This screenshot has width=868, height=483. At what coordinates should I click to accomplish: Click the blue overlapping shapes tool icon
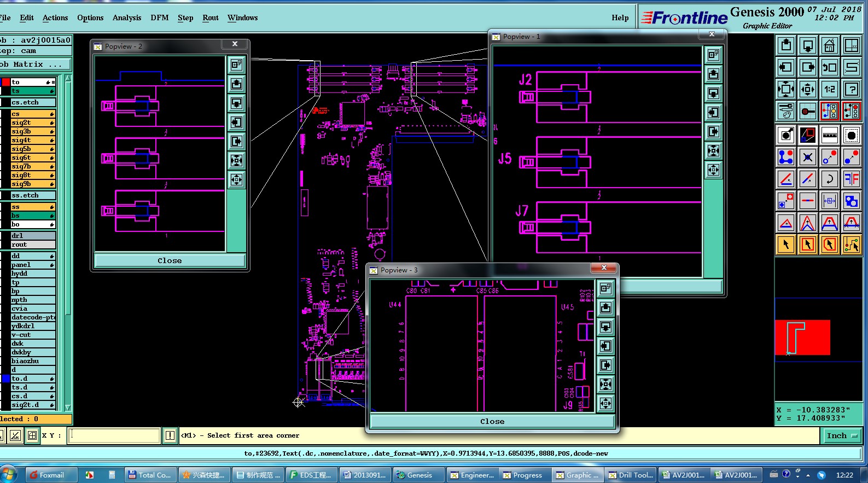pos(852,201)
